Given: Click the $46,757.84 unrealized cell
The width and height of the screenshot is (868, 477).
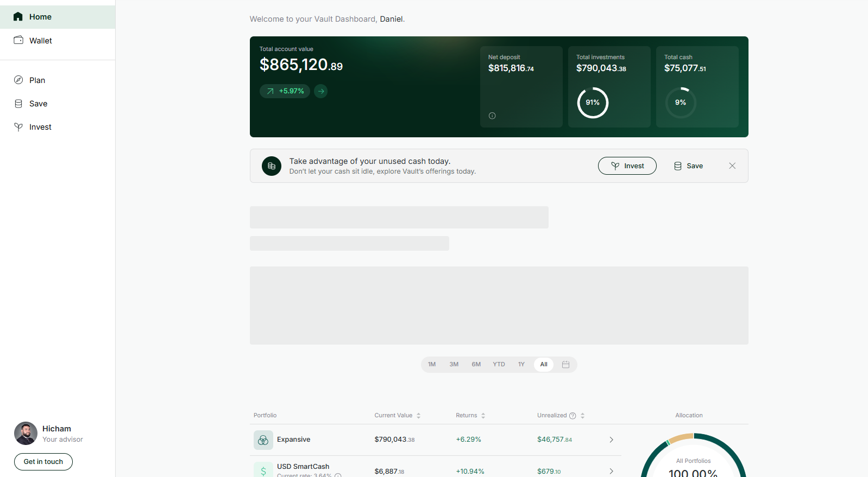Looking at the screenshot, I should point(555,440).
